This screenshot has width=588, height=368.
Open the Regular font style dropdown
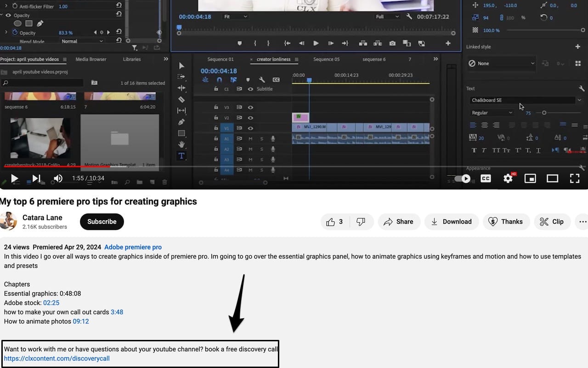492,113
